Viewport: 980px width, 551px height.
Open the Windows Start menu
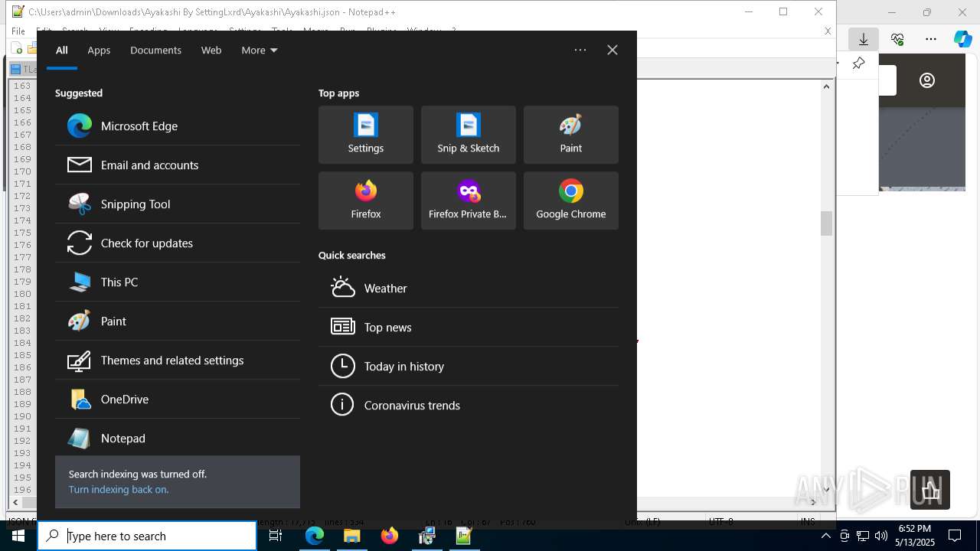click(x=18, y=536)
